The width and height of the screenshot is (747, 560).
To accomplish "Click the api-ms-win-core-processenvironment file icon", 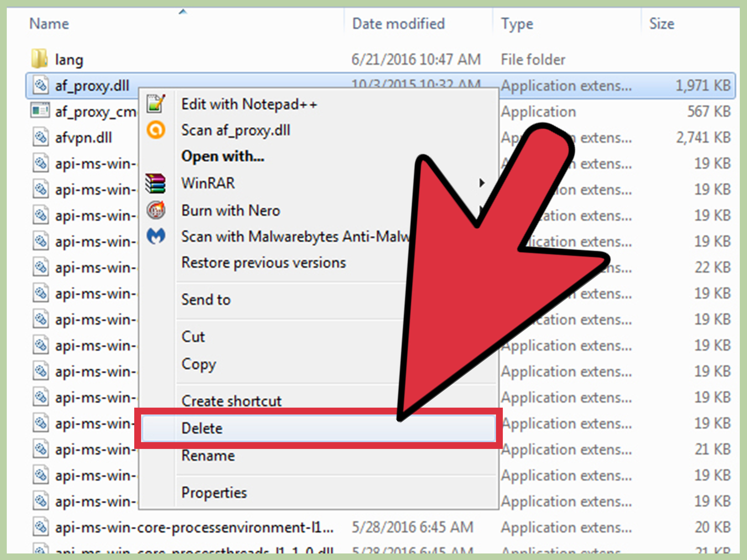I will click(x=41, y=527).
